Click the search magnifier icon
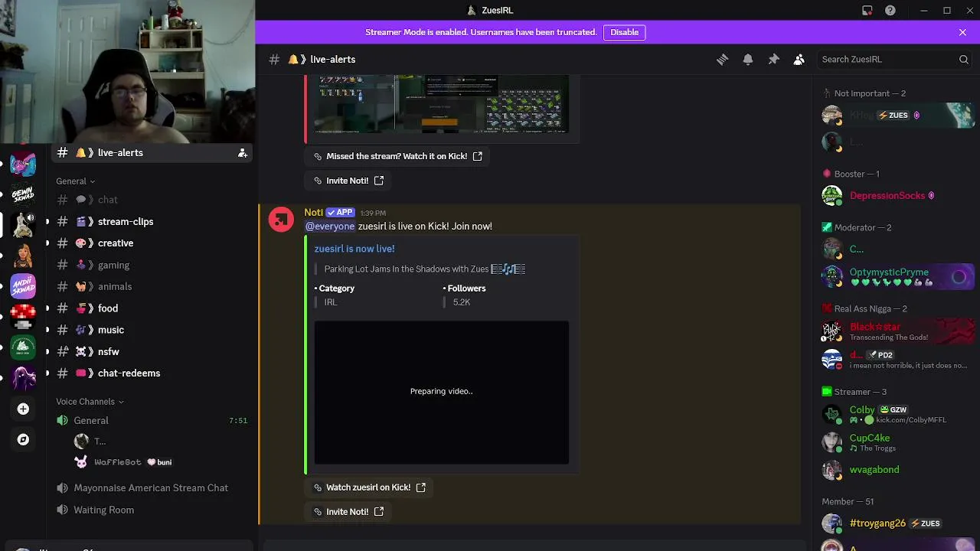The height and width of the screenshot is (551, 980). click(x=964, y=60)
